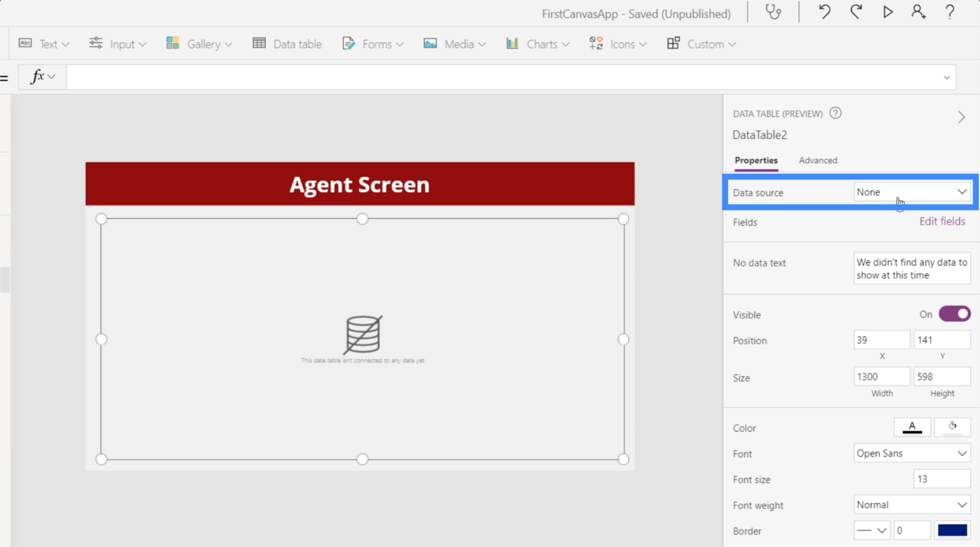
Task: Click the Custom components toolbar icon
Action: tap(673, 43)
